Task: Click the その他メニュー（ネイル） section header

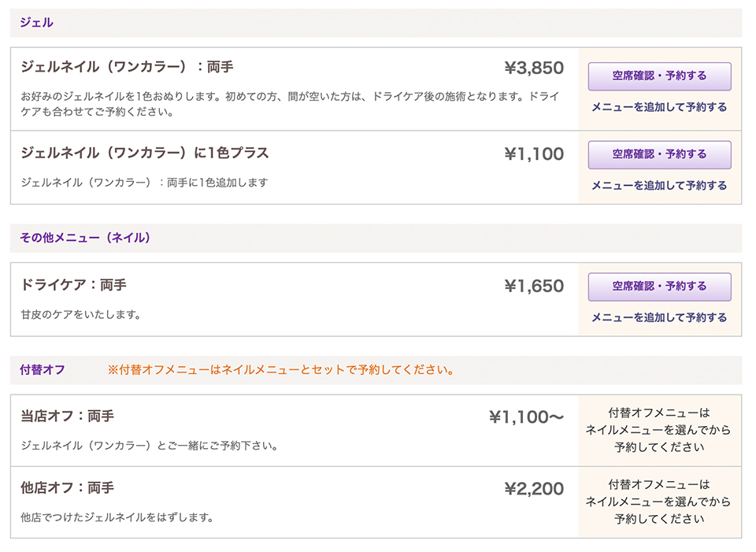Action: coord(85,238)
